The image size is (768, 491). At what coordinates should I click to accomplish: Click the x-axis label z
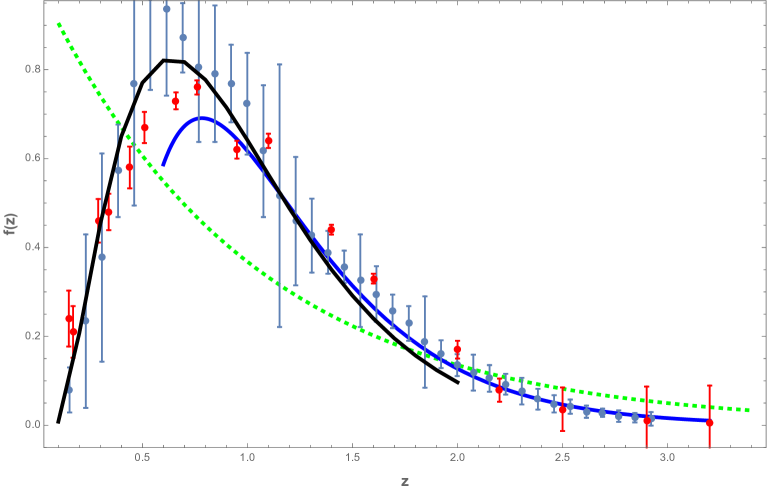[405, 482]
